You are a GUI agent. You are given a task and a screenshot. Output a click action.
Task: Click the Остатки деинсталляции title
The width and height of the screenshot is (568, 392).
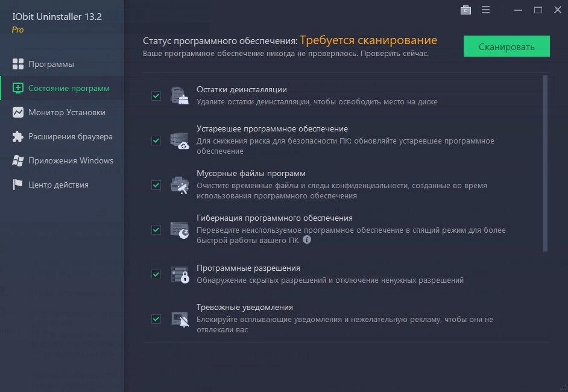tap(242, 89)
